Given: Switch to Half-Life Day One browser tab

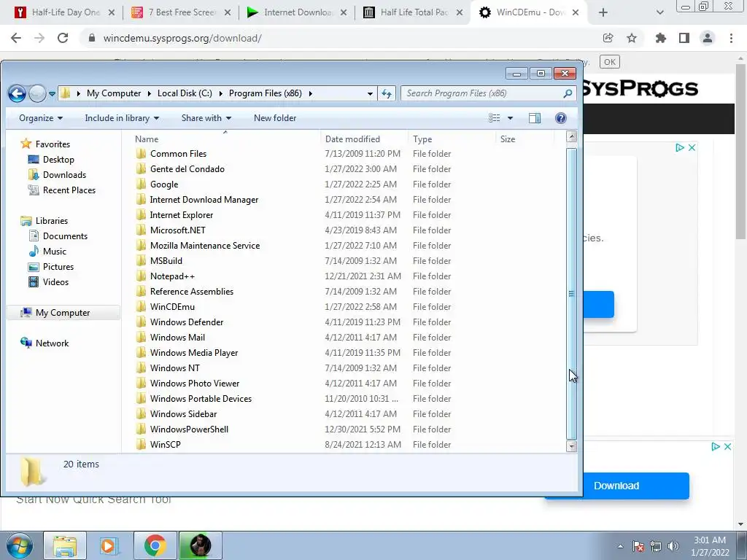Looking at the screenshot, I should pyautogui.click(x=63, y=12).
